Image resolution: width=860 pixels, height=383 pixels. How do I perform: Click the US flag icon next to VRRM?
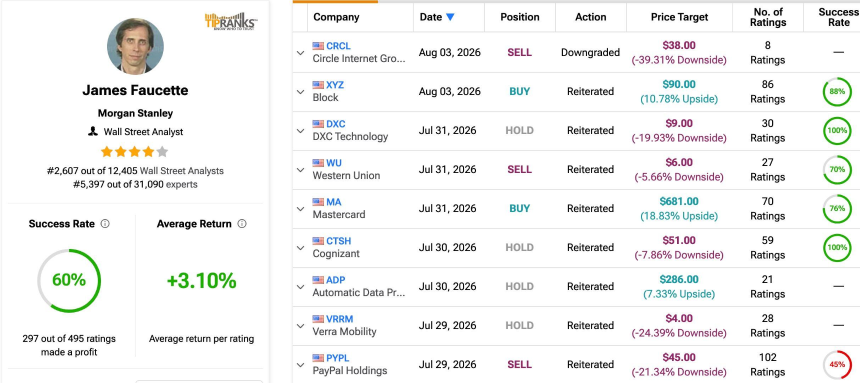318,319
